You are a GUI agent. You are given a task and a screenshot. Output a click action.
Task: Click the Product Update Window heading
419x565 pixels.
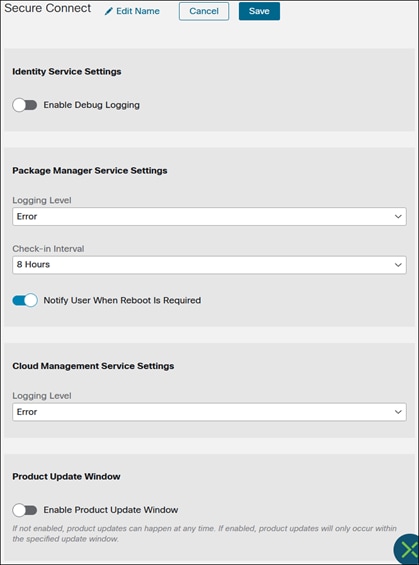click(66, 476)
